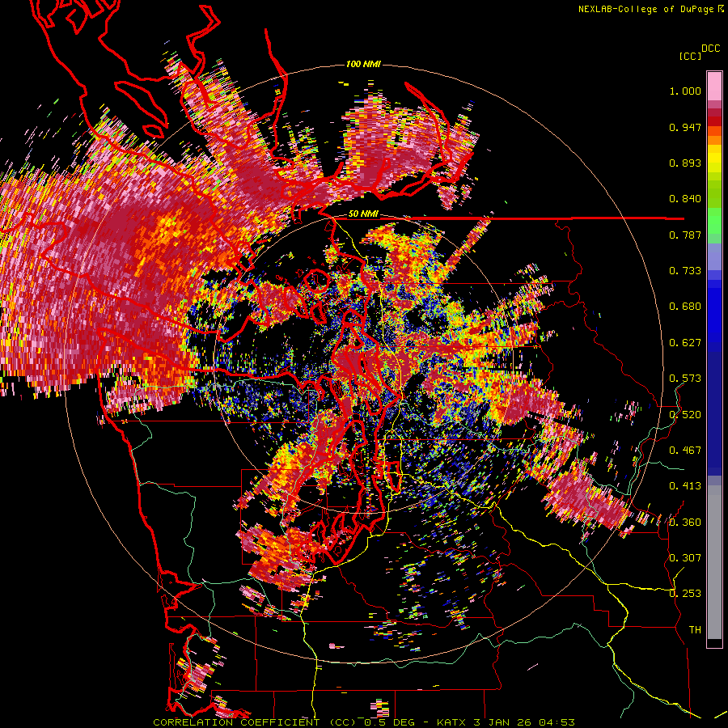Select the 0.307 color scale value
Viewport: 728px width, 728px height.
coord(685,558)
